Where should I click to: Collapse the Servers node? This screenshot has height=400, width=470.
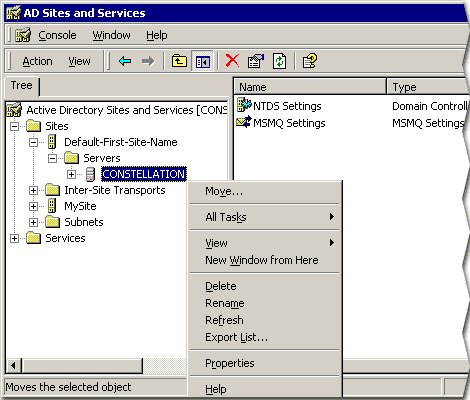click(x=52, y=158)
